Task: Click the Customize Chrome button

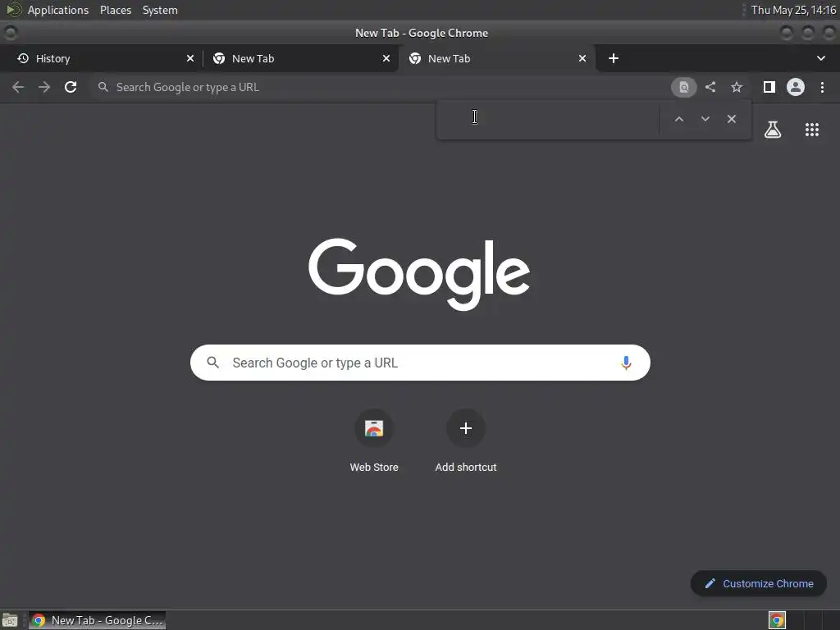Action: pyautogui.click(x=759, y=583)
